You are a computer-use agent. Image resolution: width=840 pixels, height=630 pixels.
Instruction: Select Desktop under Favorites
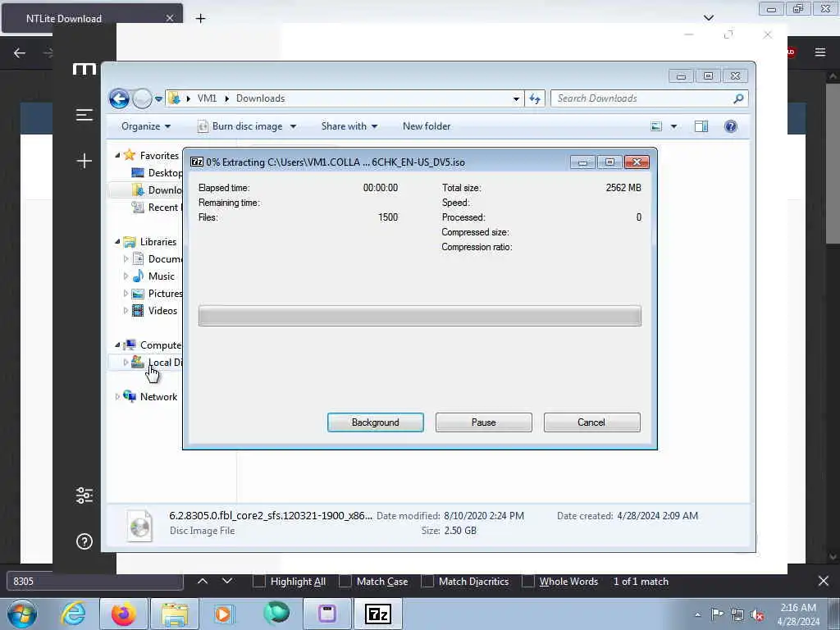click(x=157, y=172)
